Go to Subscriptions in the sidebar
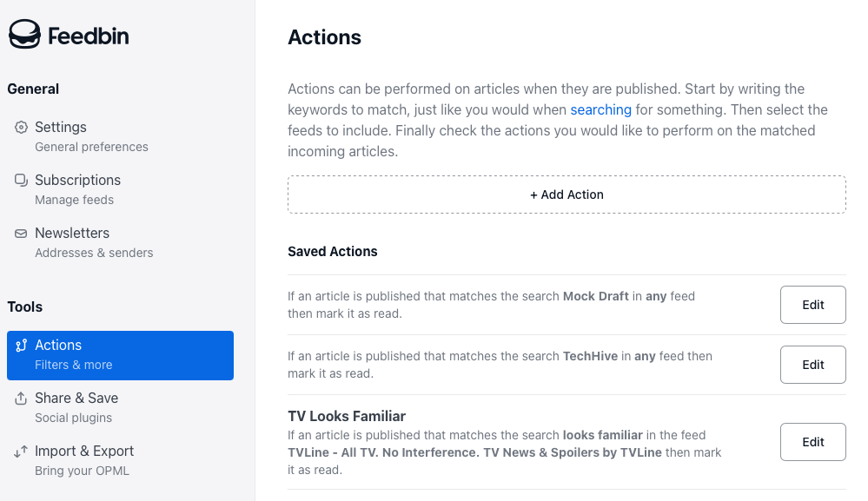868x501 pixels. tap(120, 189)
